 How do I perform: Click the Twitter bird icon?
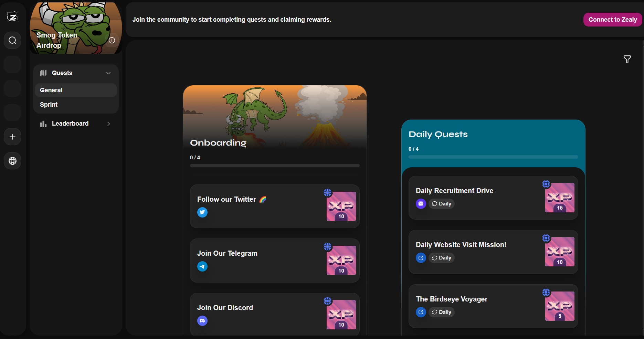[202, 212]
